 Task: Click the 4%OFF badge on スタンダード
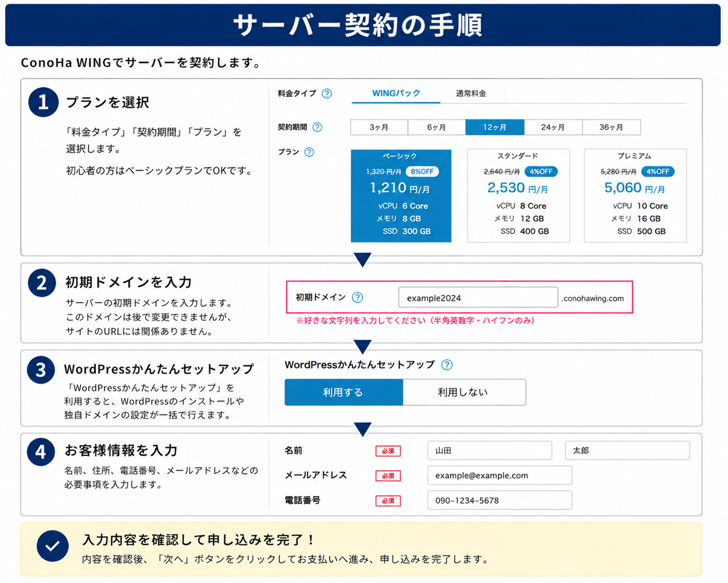coord(541,171)
